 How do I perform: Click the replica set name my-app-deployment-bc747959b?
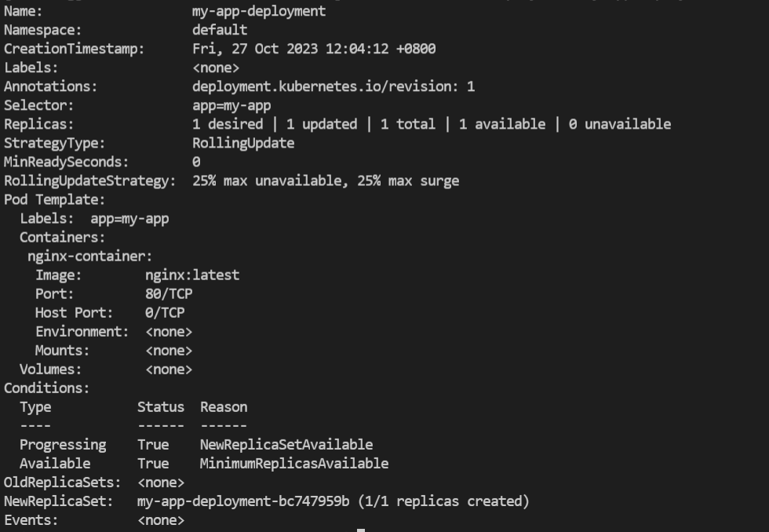point(243,501)
